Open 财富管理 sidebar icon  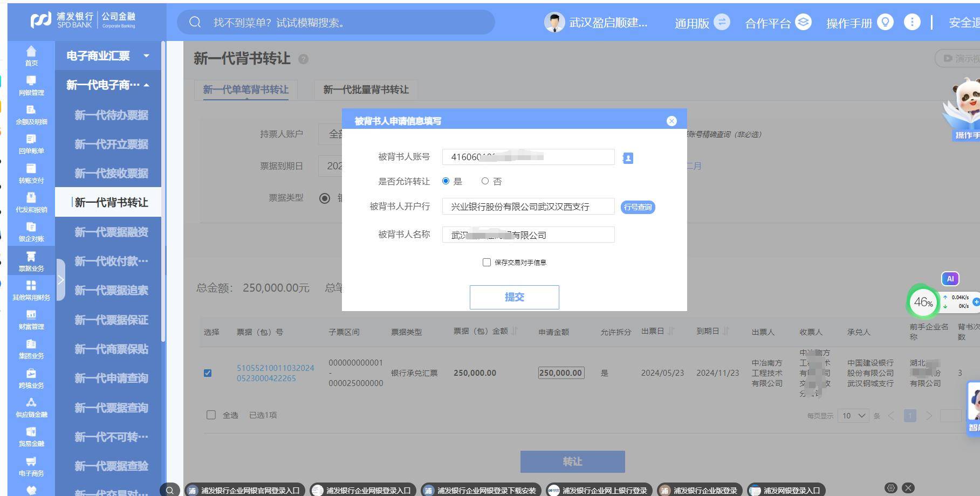[x=31, y=320]
